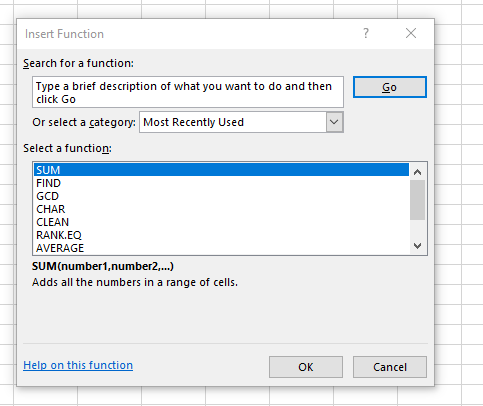Select SUM in the function list
The height and width of the screenshot is (406, 483).
pos(221,170)
